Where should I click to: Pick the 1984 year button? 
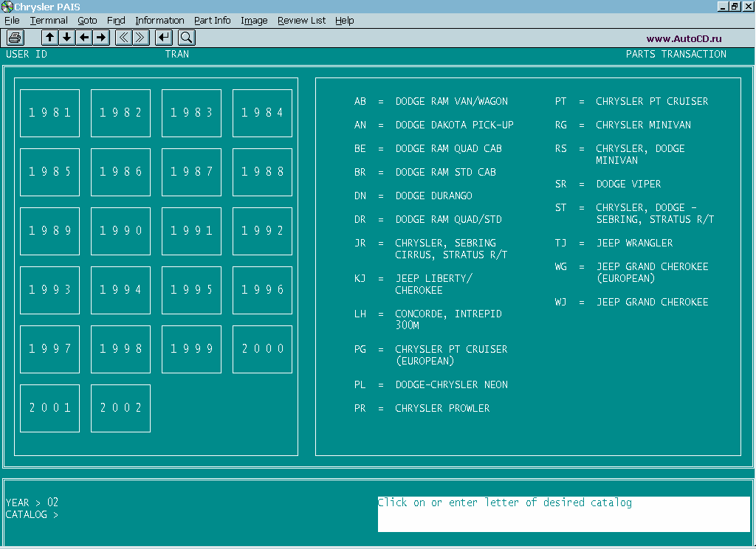262,113
